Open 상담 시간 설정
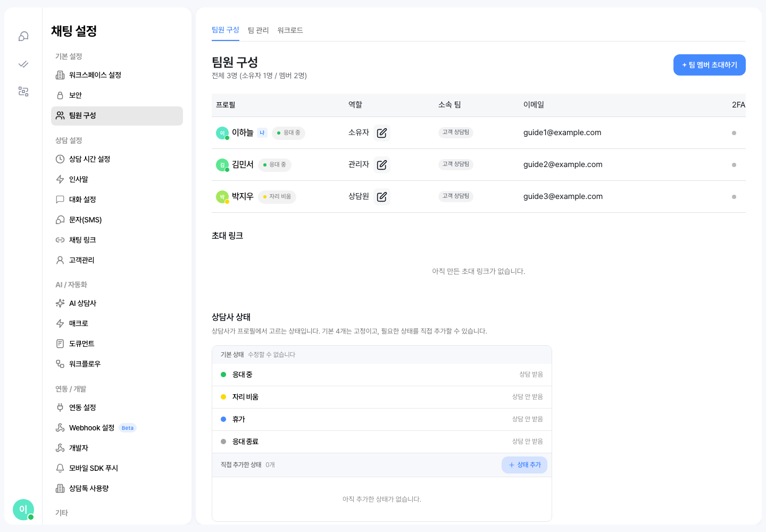Viewport: 766px width, 532px height. pos(117,159)
